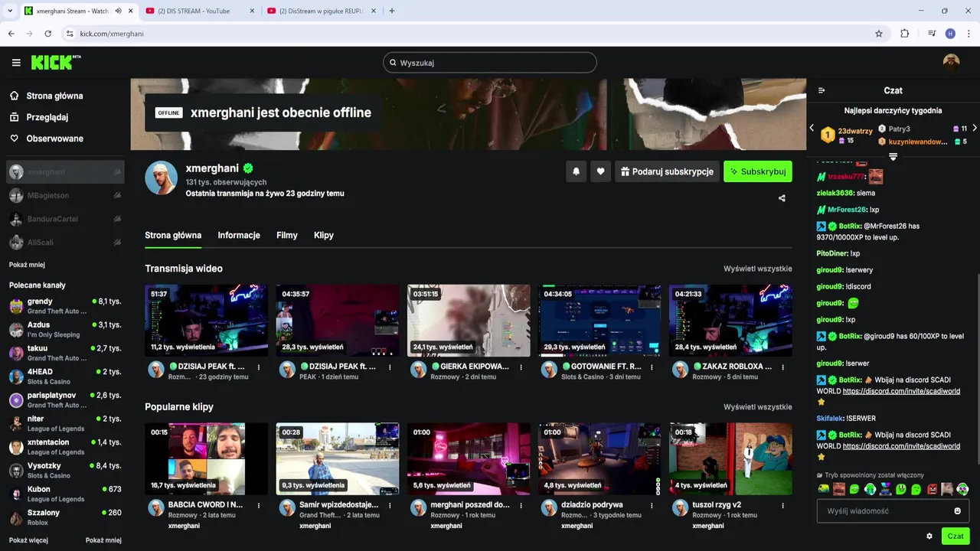Open options menu for tuszol rzyg v2 clip

point(783,505)
